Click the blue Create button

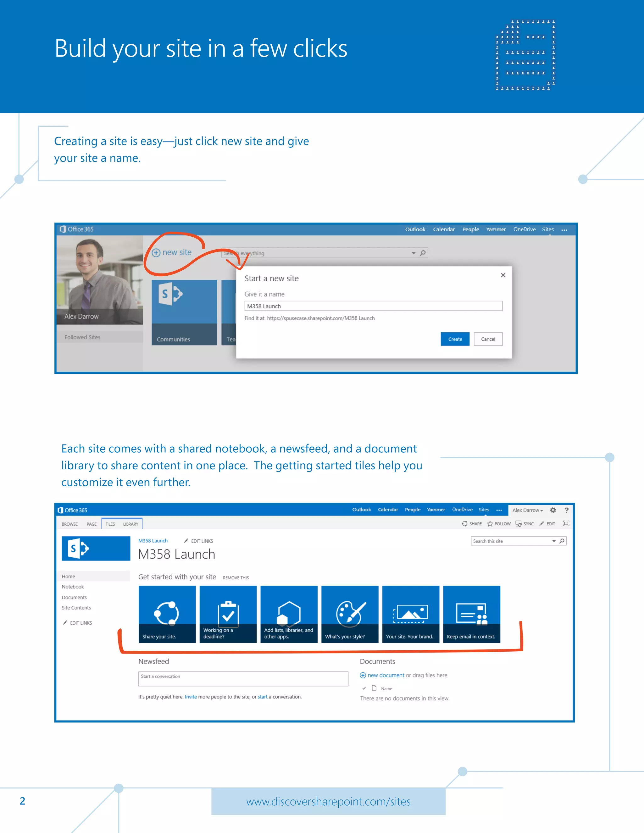[455, 339]
